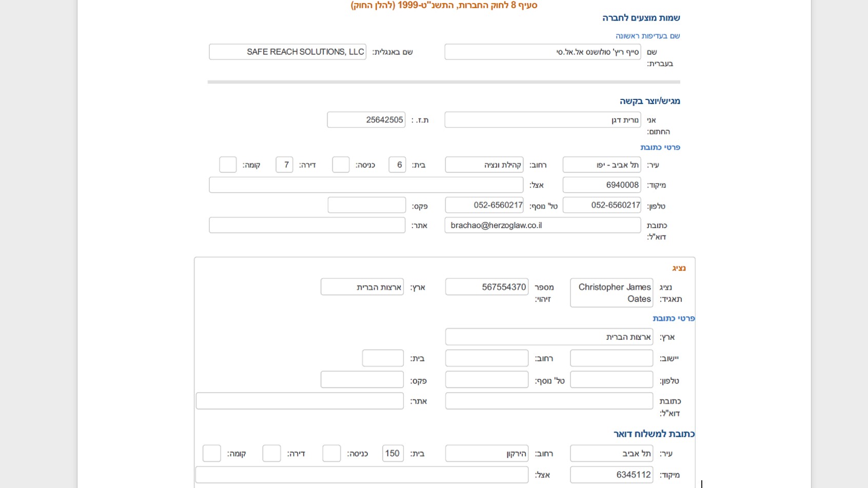Select the apartment field showing 7
The width and height of the screenshot is (868, 488).
click(284, 165)
